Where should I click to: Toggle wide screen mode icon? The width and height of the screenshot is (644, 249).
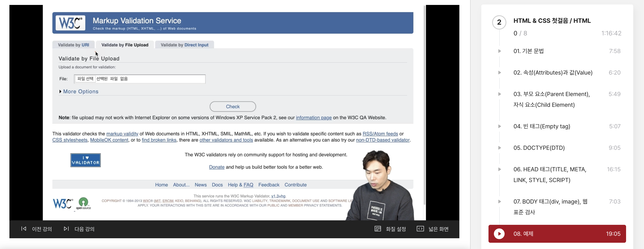(x=420, y=229)
